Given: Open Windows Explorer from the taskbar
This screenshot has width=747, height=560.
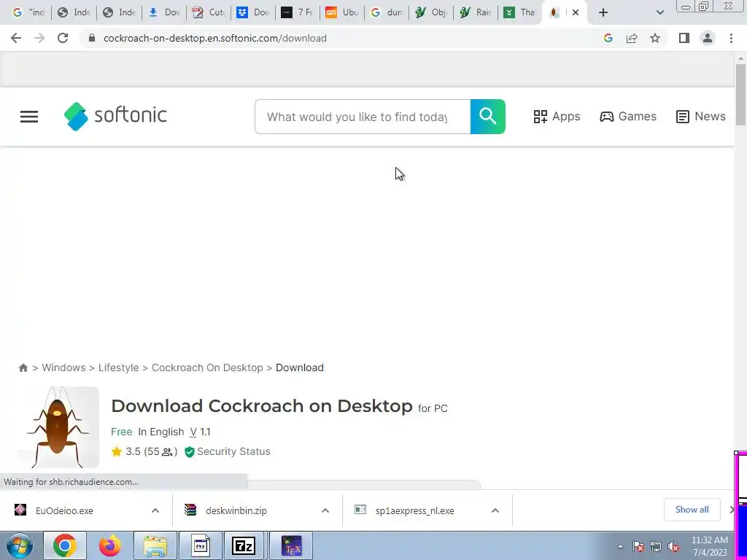Looking at the screenshot, I should [155, 545].
